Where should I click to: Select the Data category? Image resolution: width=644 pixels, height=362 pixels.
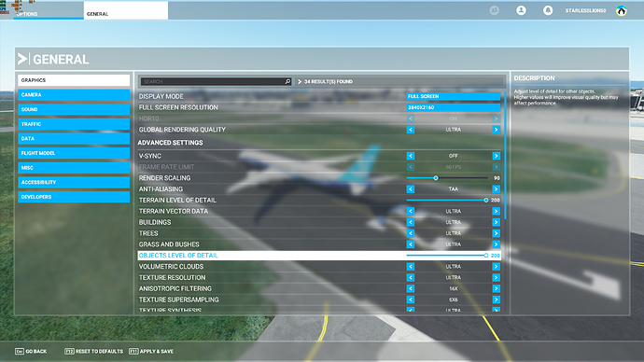(74, 138)
